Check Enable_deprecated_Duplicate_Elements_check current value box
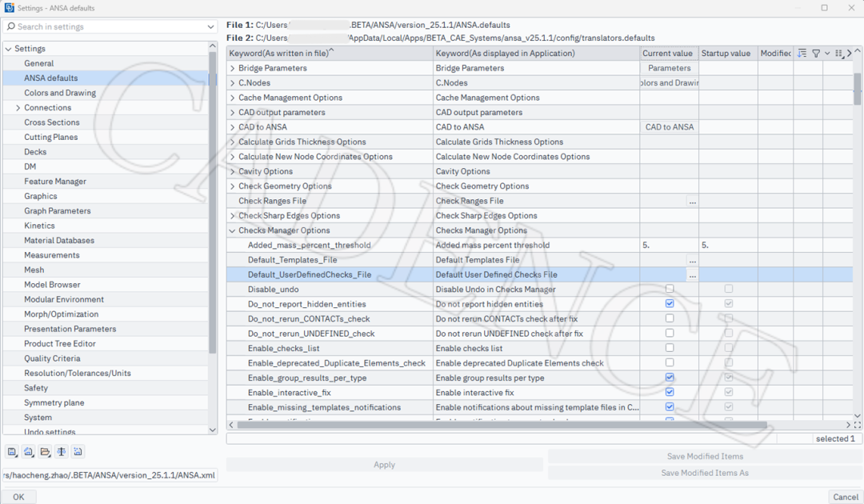Image resolution: width=864 pixels, height=504 pixels. click(x=670, y=362)
